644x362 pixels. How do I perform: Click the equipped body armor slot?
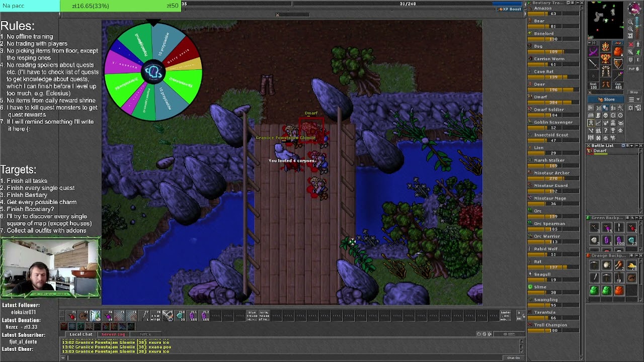point(606,59)
